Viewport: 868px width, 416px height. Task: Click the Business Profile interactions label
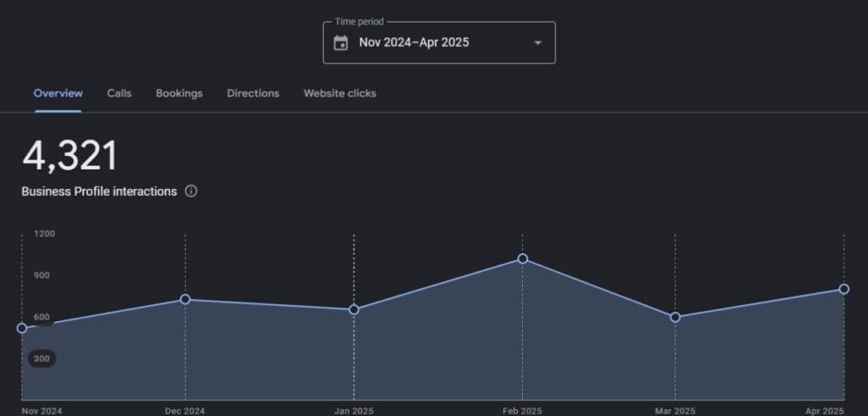tap(99, 191)
